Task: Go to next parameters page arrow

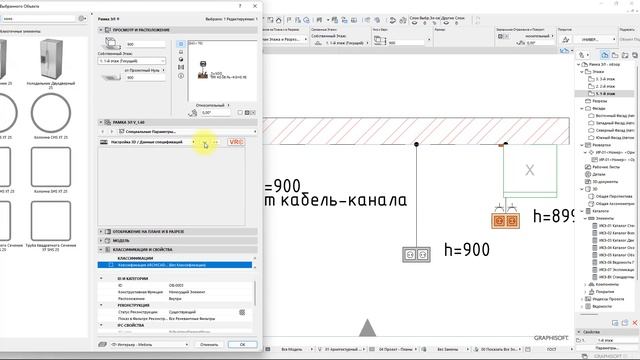Action: pyautogui.click(x=111, y=131)
